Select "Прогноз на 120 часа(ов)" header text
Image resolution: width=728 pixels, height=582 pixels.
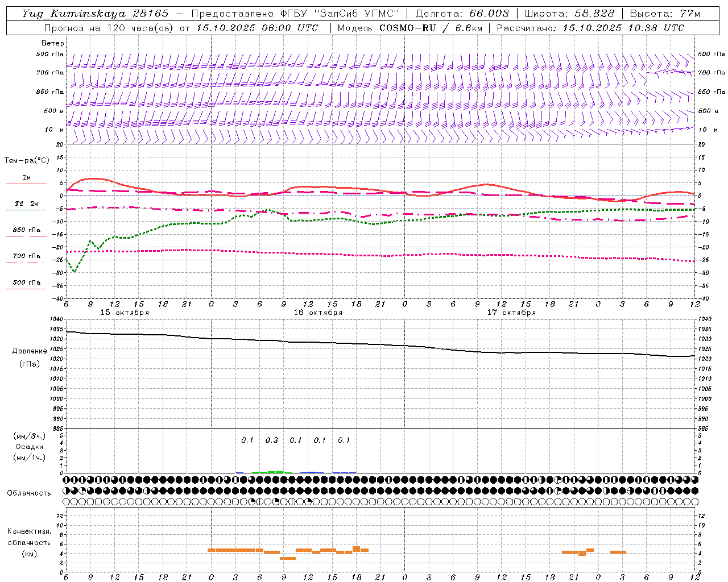(x=109, y=28)
